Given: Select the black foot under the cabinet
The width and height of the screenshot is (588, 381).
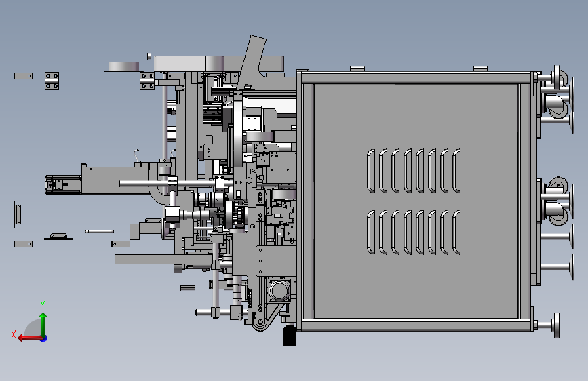Looking at the screenshot, I should point(290,337).
